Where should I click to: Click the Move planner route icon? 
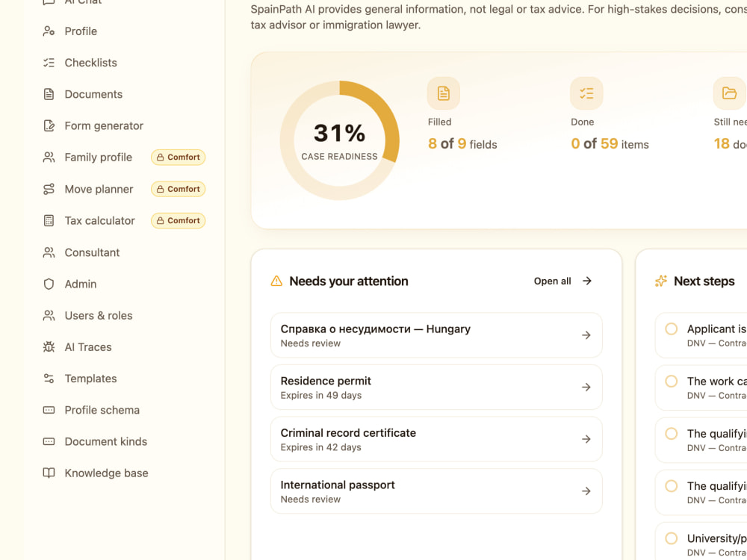coord(49,189)
